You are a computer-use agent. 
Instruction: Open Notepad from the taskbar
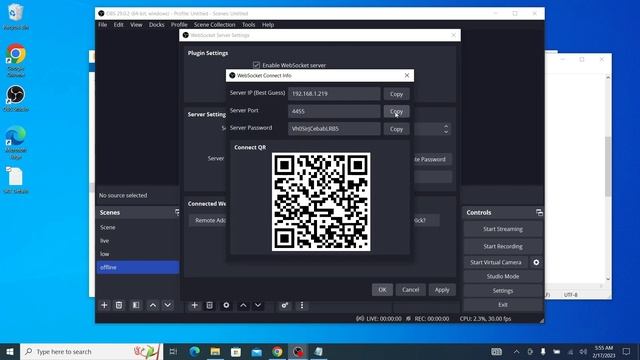(x=319, y=351)
